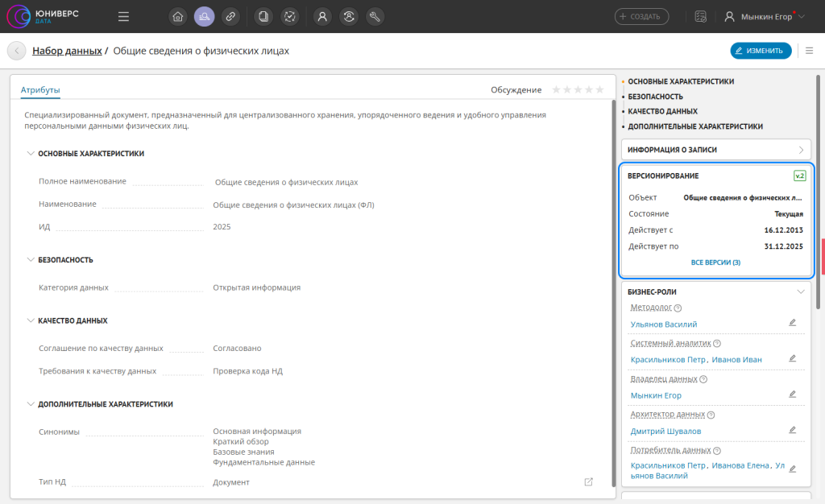Collapse the Качество данных section

coord(31,320)
